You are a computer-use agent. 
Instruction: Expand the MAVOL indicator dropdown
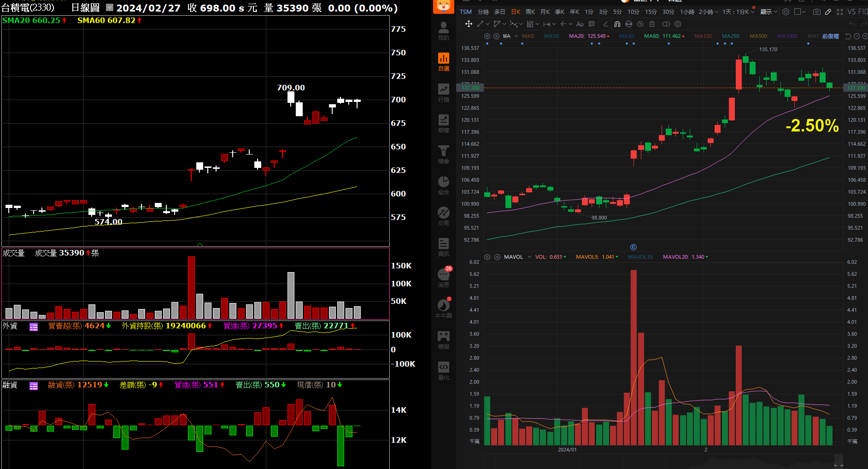[529, 257]
